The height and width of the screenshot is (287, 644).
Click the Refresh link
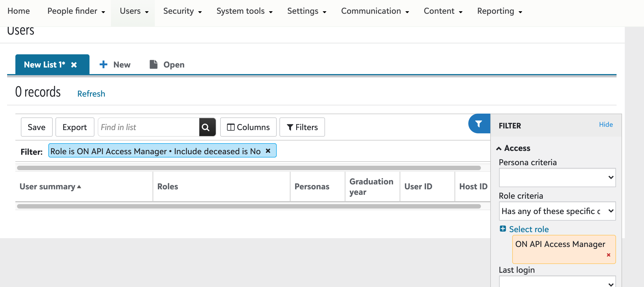point(91,94)
